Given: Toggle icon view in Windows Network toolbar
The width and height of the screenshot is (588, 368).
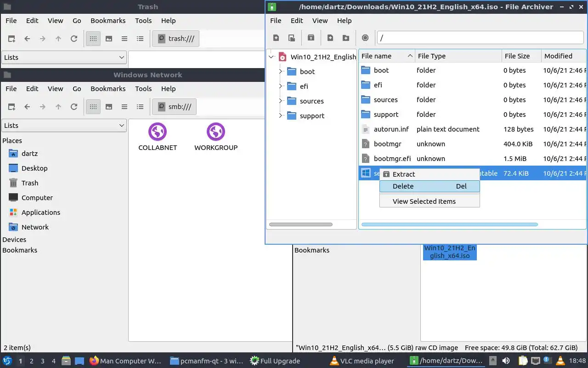Looking at the screenshot, I should (x=93, y=107).
